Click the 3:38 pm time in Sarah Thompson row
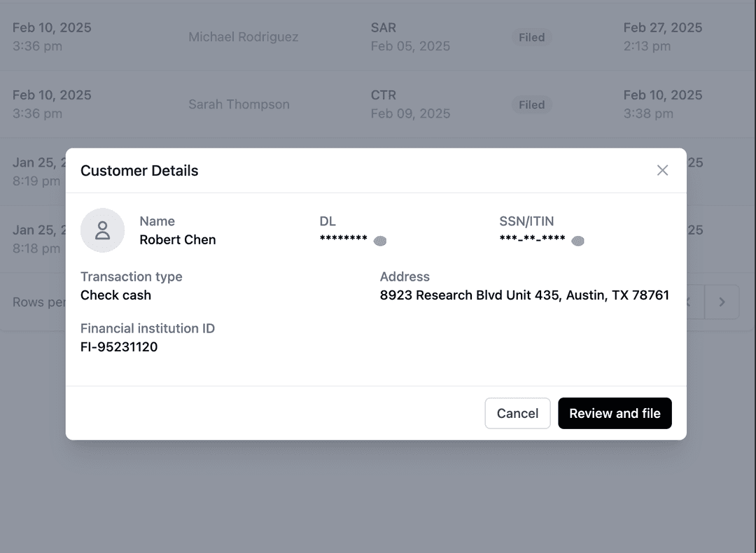 click(x=648, y=113)
